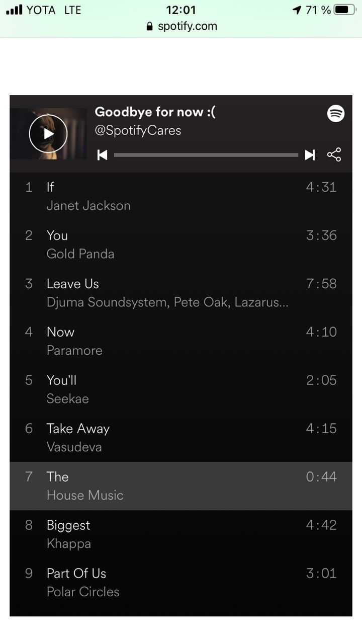Tap the battery indicator in the status bar
Viewport: 362px width, 644px height.
(x=345, y=10)
